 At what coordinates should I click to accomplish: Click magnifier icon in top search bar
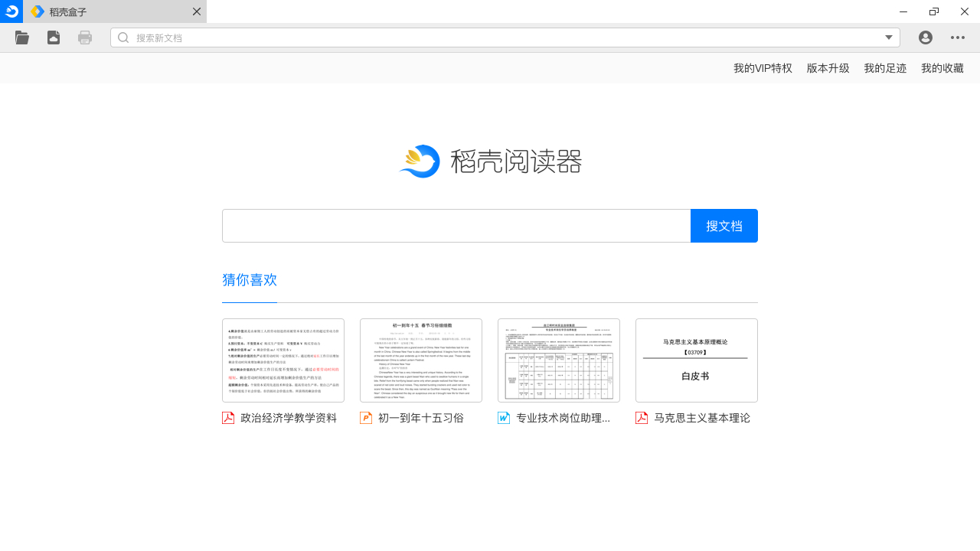tap(123, 37)
